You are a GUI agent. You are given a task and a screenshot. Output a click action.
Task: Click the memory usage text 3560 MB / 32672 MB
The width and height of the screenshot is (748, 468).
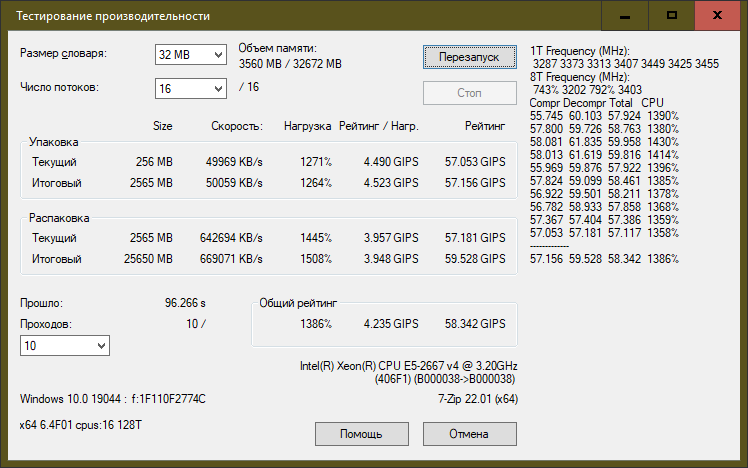click(290, 64)
